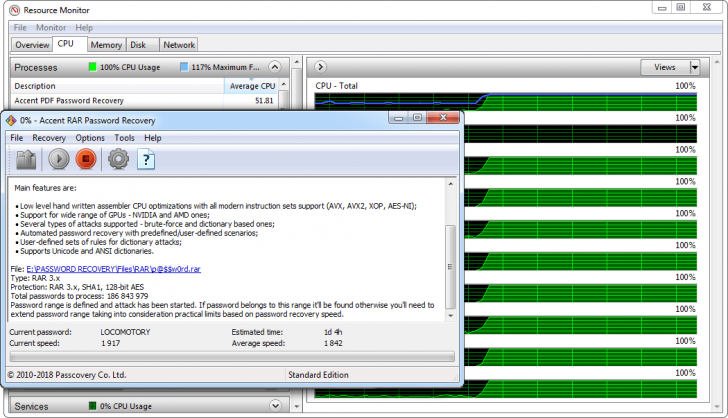Screen dimensions: 728x418
Task: Open File menu in Resource Monitor
Action: pyautogui.click(x=20, y=27)
